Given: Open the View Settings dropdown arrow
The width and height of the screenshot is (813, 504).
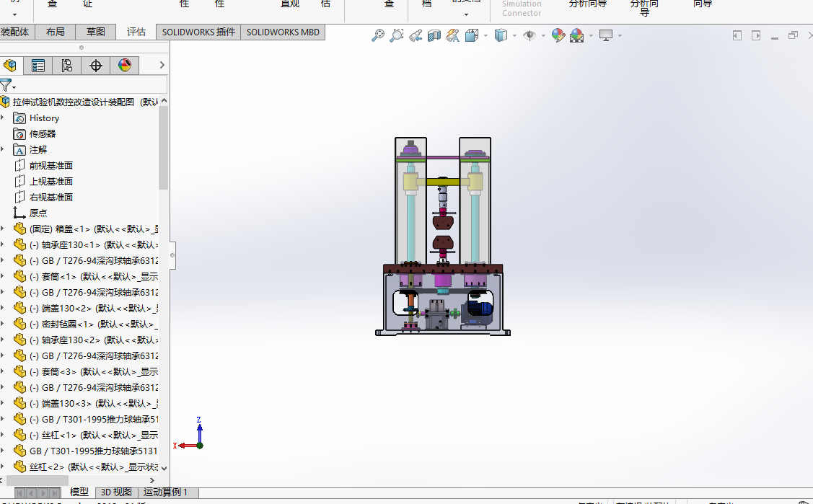Looking at the screenshot, I should click(620, 36).
